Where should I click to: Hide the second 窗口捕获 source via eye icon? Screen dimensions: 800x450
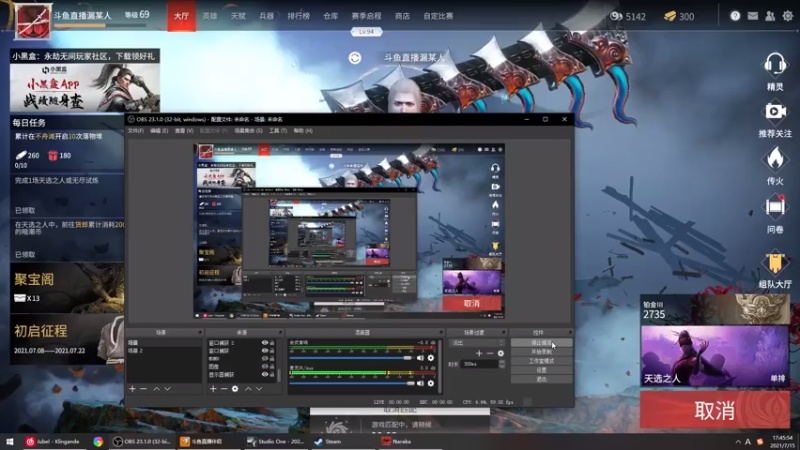pyautogui.click(x=264, y=351)
